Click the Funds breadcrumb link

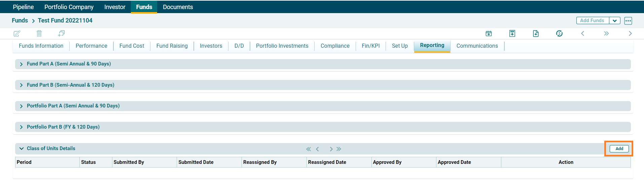tap(20, 20)
